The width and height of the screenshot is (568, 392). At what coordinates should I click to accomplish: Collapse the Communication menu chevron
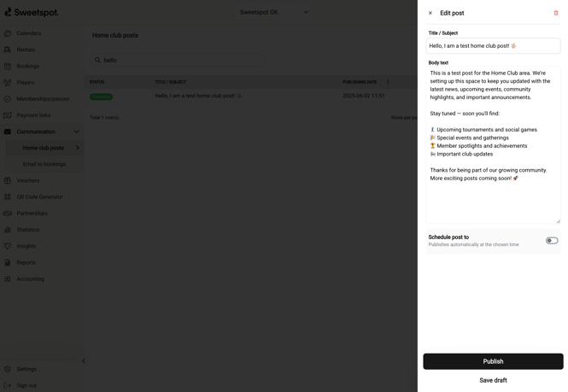tap(76, 132)
